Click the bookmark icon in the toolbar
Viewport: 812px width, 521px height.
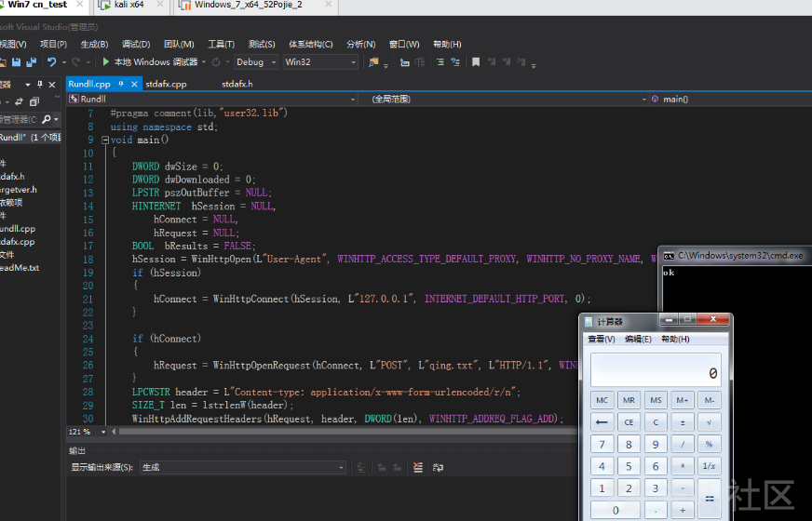[x=476, y=62]
